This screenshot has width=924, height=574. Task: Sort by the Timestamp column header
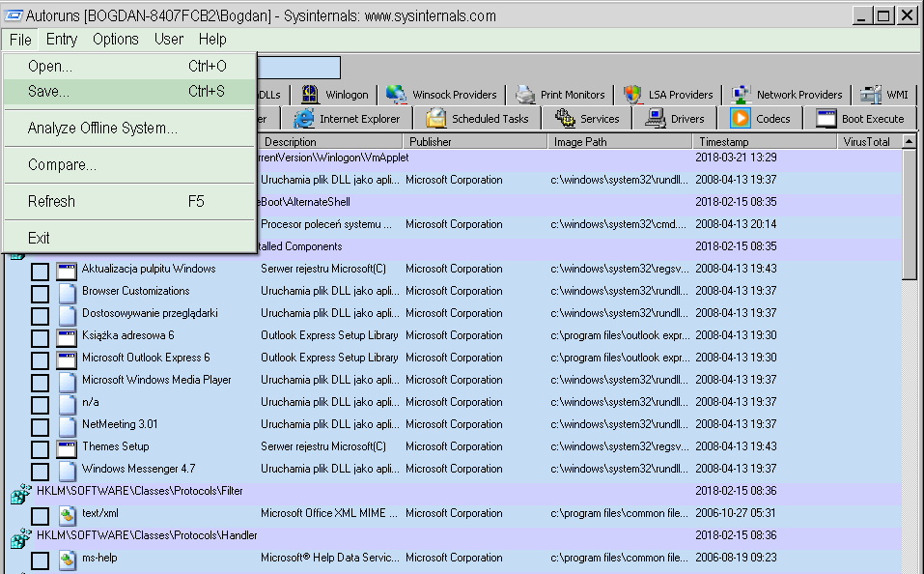pos(765,142)
